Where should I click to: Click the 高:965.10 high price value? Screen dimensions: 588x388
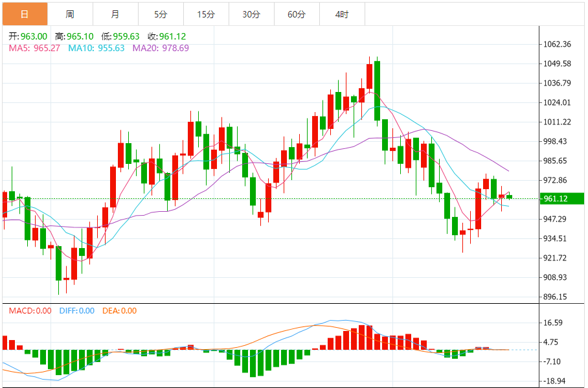[x=74, y=36]
